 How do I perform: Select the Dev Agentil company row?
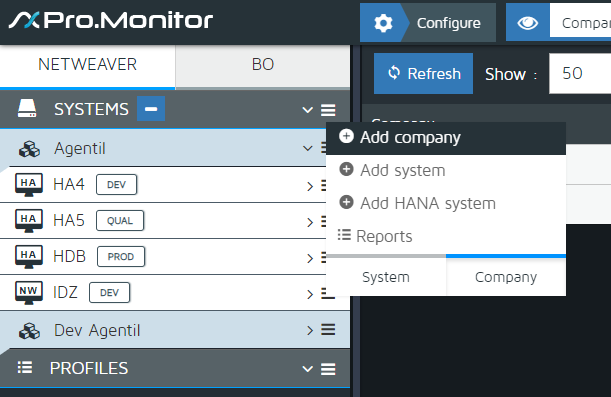(175, 330)
